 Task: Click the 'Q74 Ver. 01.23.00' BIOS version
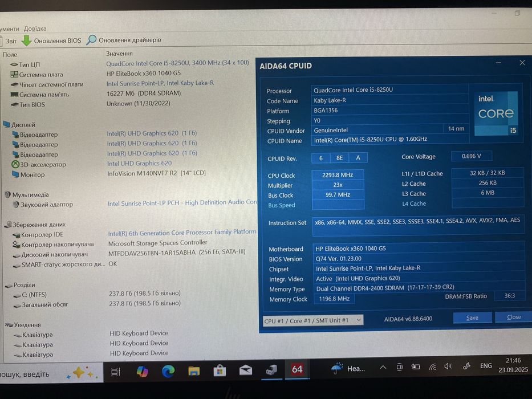click(x=339, y=259)
